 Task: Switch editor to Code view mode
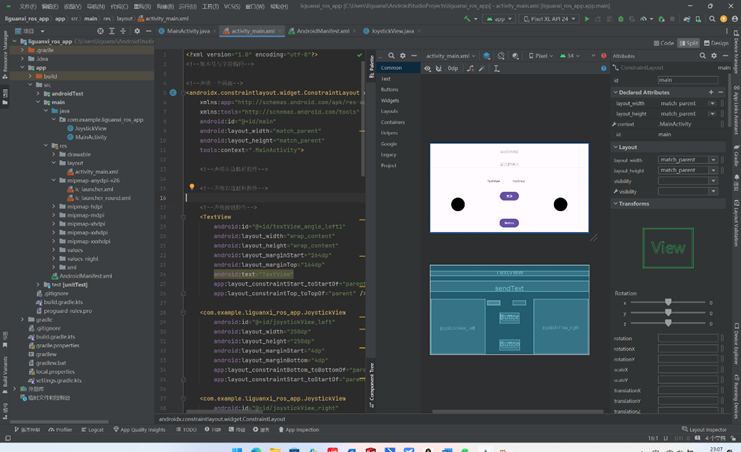click(x=664, y=43)
